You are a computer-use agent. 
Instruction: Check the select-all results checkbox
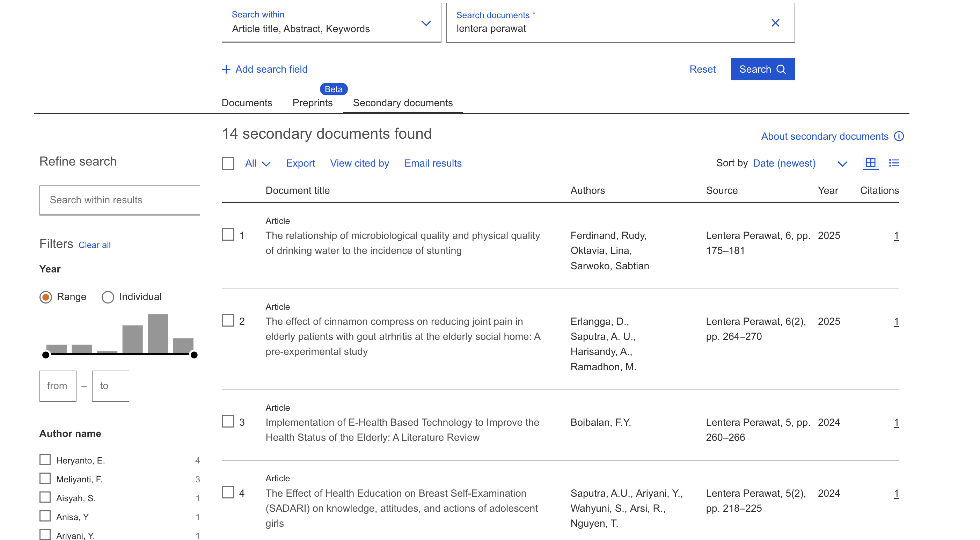[x=228, y=163]
